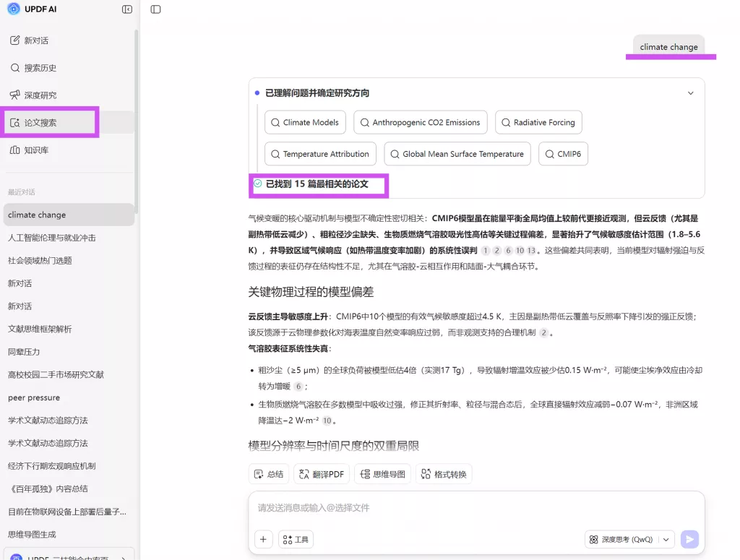Collapse the 已理解问题并确定研究方向 card chevron
This screenshot has width=740, height=560.
pos(691,92)
